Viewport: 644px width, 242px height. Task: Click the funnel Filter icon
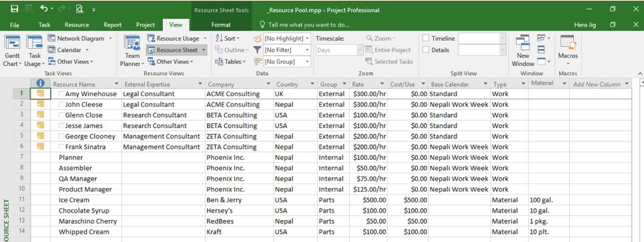pos(257,50)
